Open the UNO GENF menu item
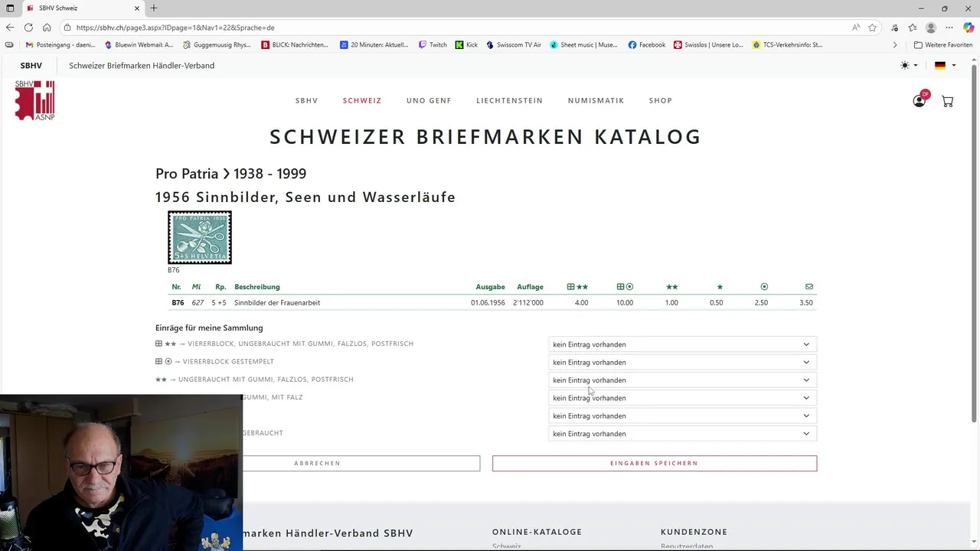Viewport: 980px width, 551px height. coord(429,101)
